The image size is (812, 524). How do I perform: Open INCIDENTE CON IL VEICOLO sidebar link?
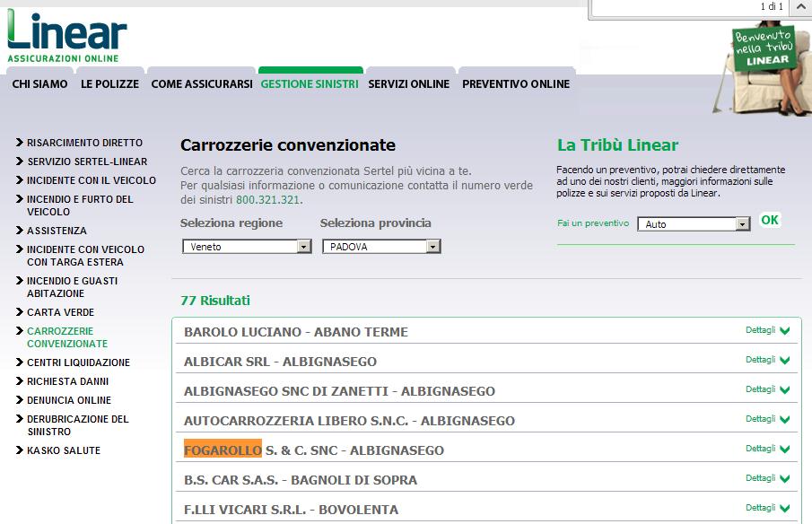pyautogui.click(x=92, y=180)
